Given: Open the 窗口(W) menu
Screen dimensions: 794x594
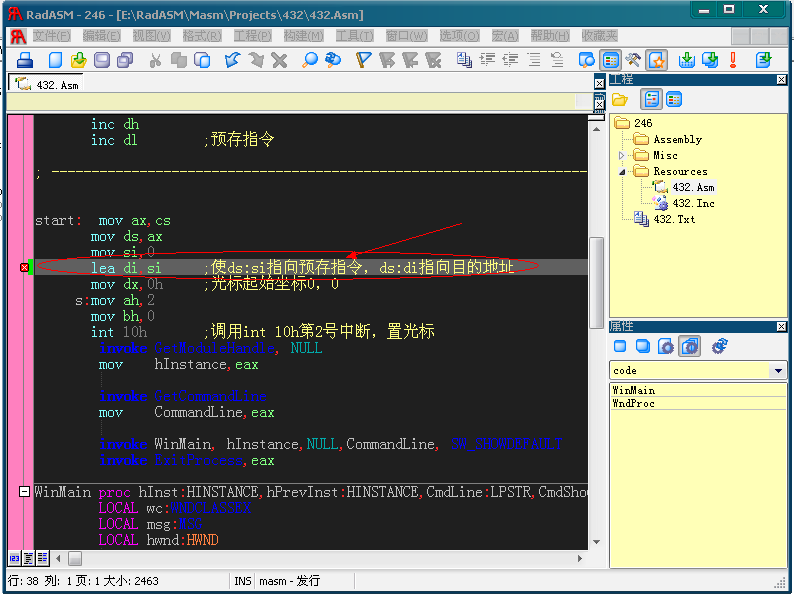Looking at the screenshot, I should pos(406,35).
